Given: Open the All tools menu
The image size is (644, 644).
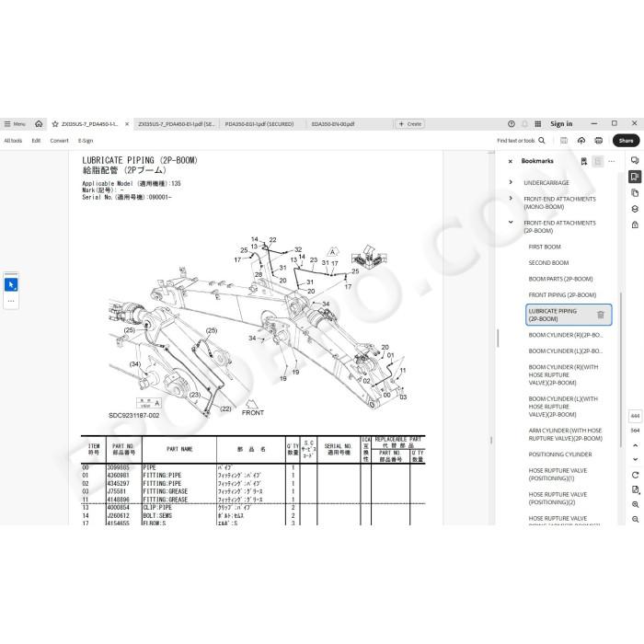Looking at the screenshot, I should click(x=13, y=141).
